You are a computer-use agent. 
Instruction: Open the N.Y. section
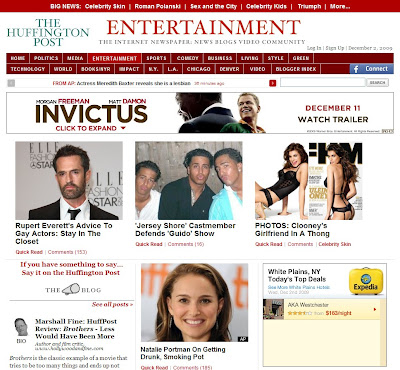tap(153, 69)
